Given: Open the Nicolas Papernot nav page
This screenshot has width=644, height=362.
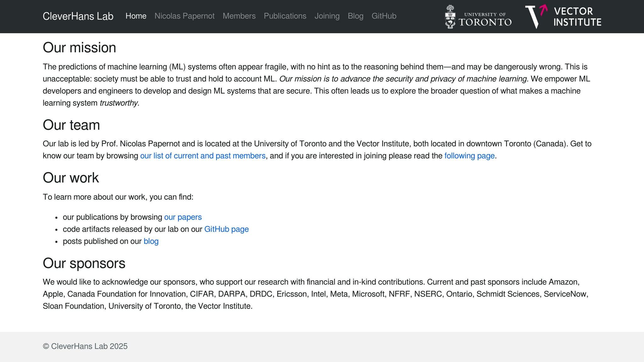Looking at the screenshot, I should click(x=185, y=16).
